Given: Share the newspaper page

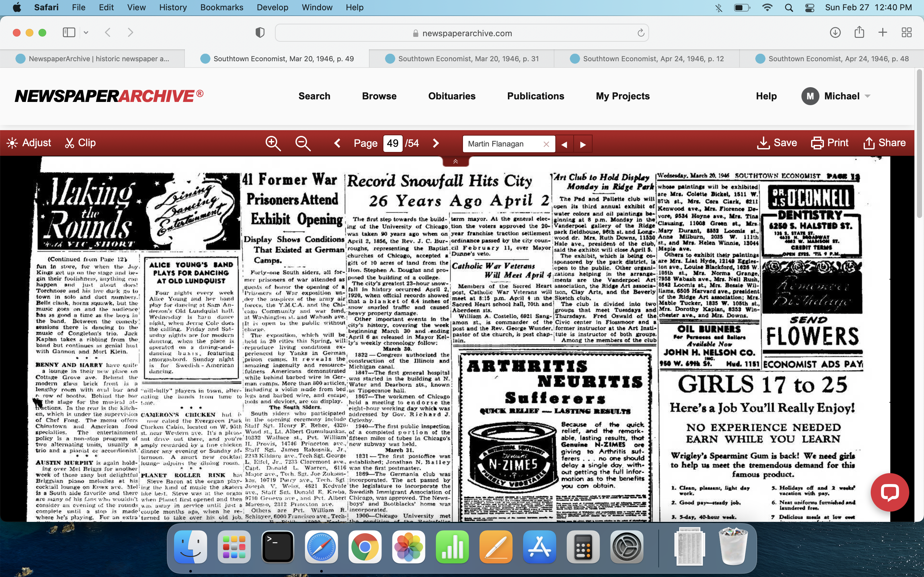Looking at the screenshot, I should click(884, 143).
